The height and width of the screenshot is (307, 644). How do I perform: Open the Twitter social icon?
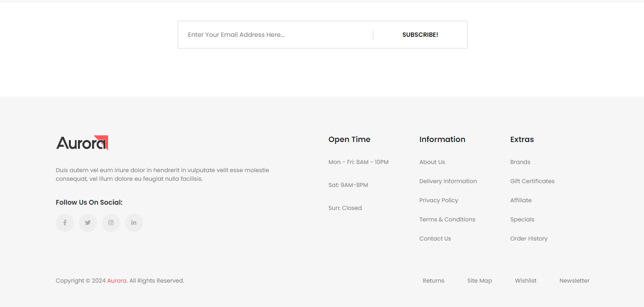coord(88,223)
